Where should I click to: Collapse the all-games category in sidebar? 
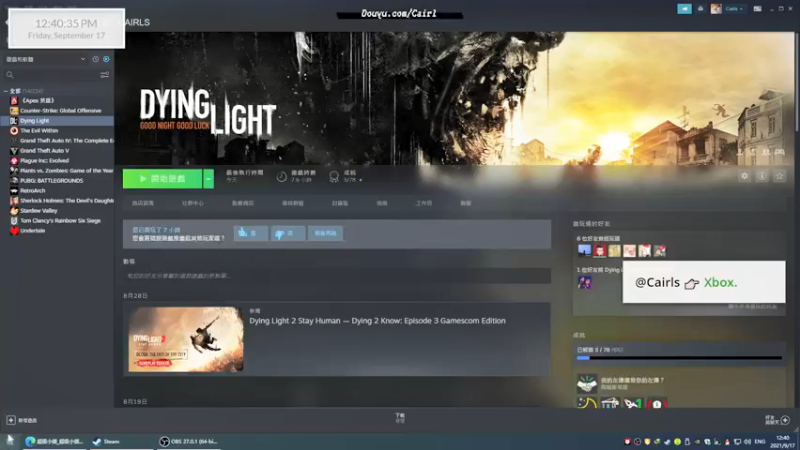point(6,91)
